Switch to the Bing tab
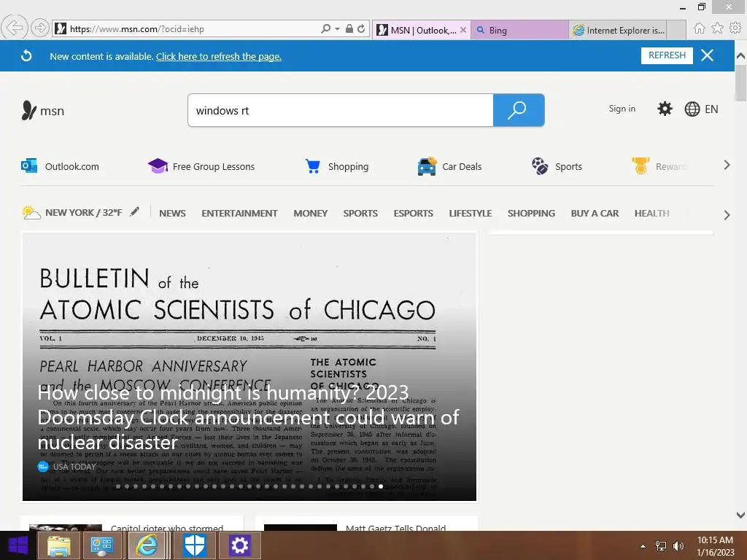 click(519, 30)
